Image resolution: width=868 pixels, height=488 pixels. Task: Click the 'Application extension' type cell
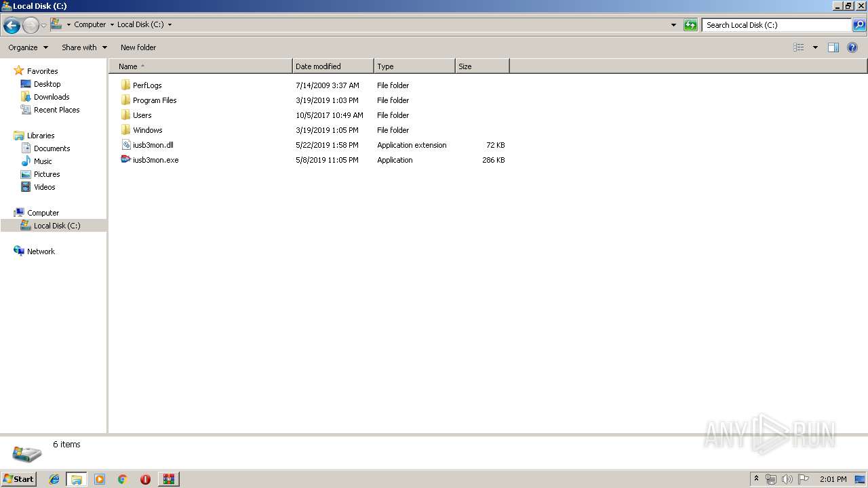pos(412,145)
